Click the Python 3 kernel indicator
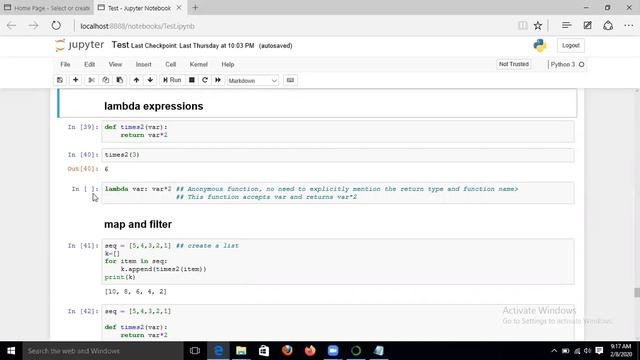 567,64
